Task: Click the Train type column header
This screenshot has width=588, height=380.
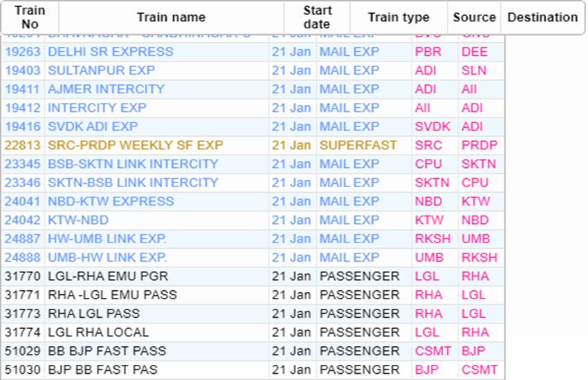Action: pyautogui.click(x=398, y=17)
